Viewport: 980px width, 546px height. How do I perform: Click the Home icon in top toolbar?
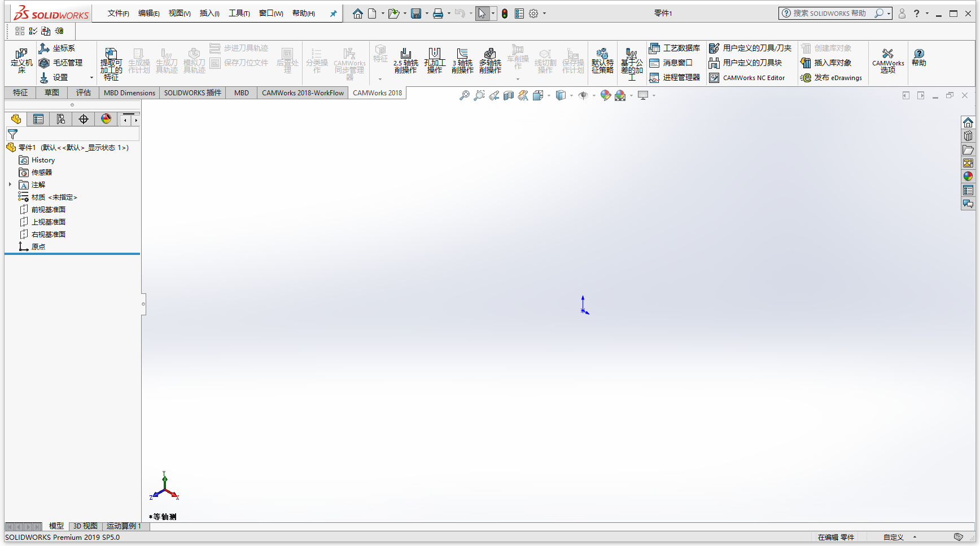(x=358, y=14)
